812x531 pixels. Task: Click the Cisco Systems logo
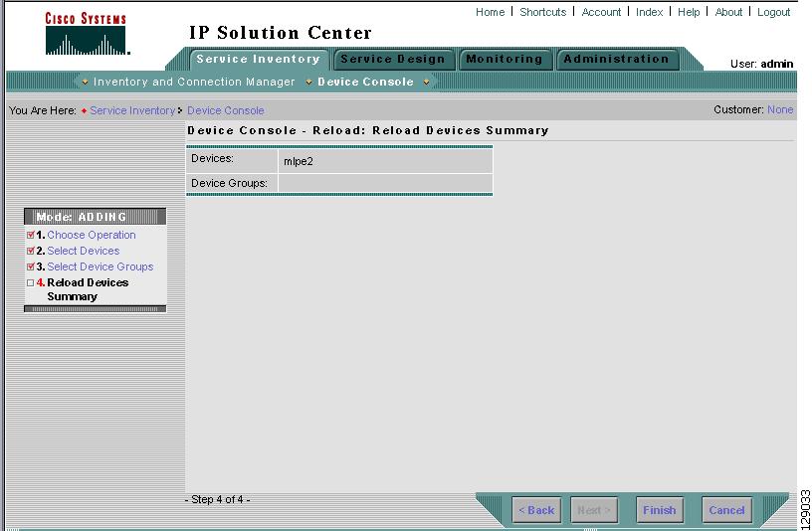pos(86,34)
